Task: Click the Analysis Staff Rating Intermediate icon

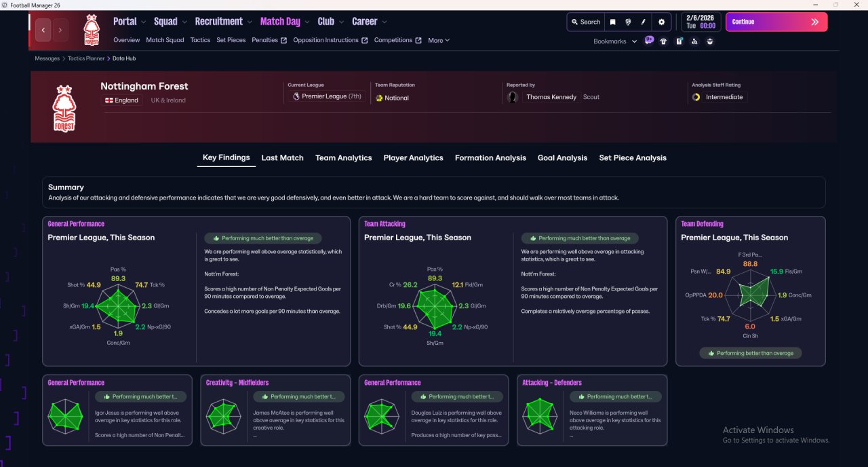Action: tap(696, 97)
